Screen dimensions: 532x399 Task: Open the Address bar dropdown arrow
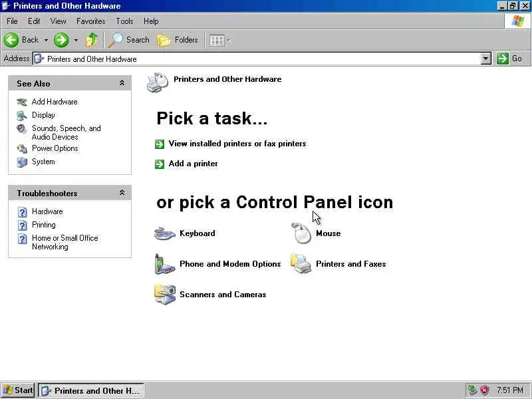486,59
